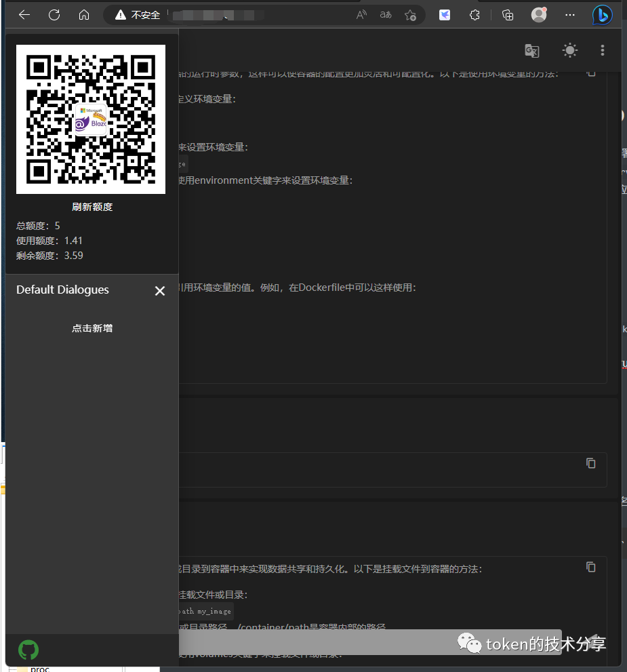Go back with the browser back arrow
Viewport: 627px width, 672px height.
(x=24, y=15)
